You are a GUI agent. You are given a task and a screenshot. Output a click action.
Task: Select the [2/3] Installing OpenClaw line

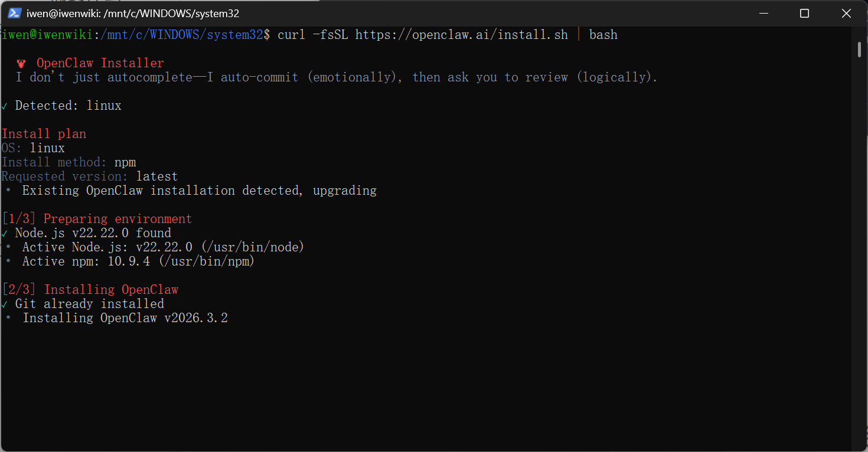click(90, 290)
